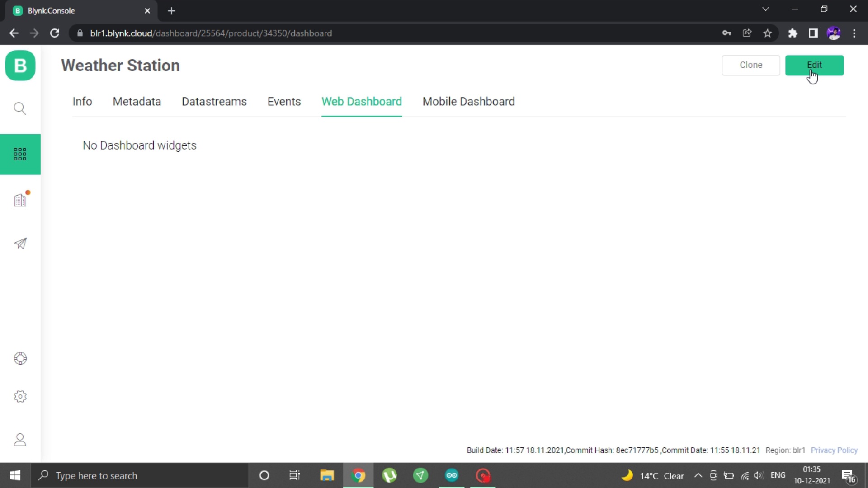Click the Blynk logo at top left

coord(20,66)
